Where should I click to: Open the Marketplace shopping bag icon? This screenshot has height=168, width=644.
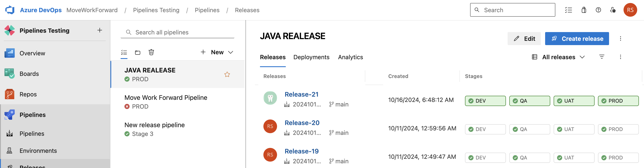tap(583, 10)
